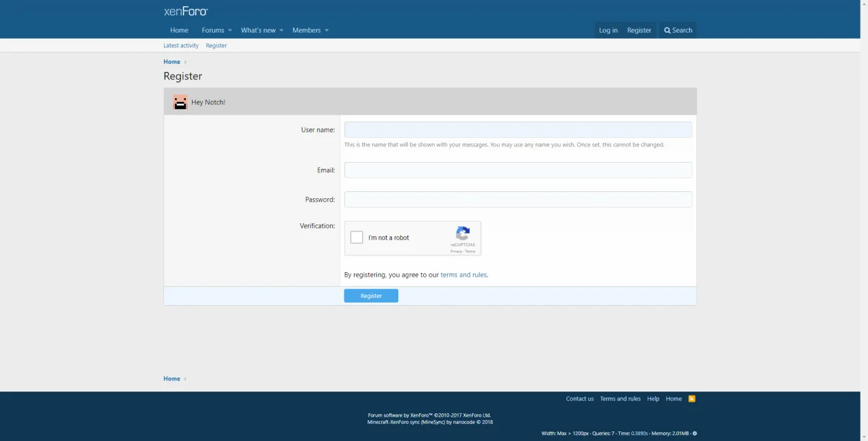
Task: Expand the Members dropdown arrow
Action: click(326, 31)
